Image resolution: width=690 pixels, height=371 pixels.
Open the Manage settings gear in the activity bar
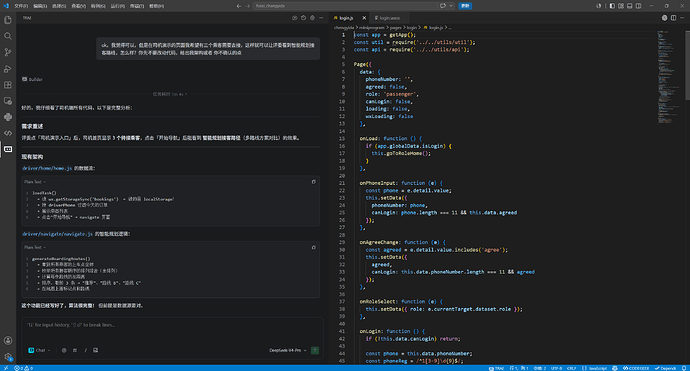[x=8, y=357]
